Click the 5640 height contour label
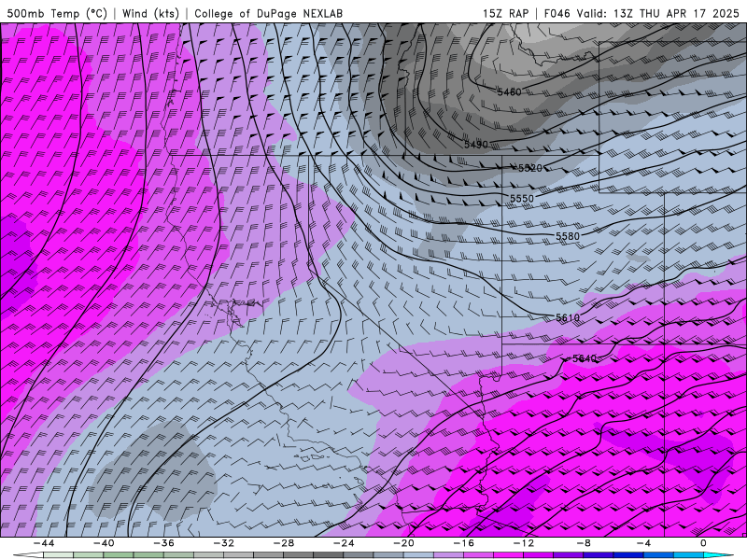This screenshot has height=560, width=747. pos(585,358)
